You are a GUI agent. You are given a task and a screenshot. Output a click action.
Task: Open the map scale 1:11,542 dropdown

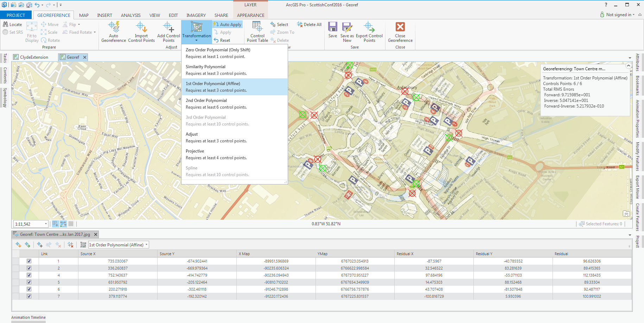click(x=46, y=224)
